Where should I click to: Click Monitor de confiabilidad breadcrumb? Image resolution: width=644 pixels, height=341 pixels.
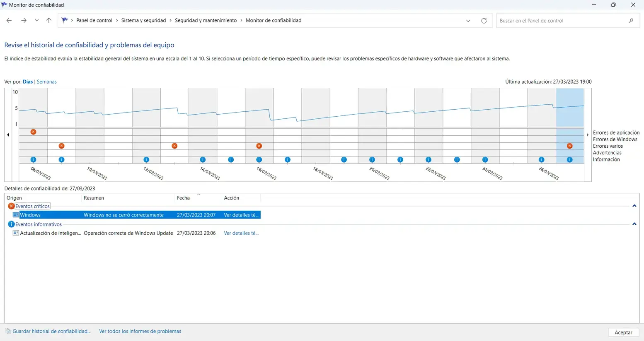[x=274, y=20]
